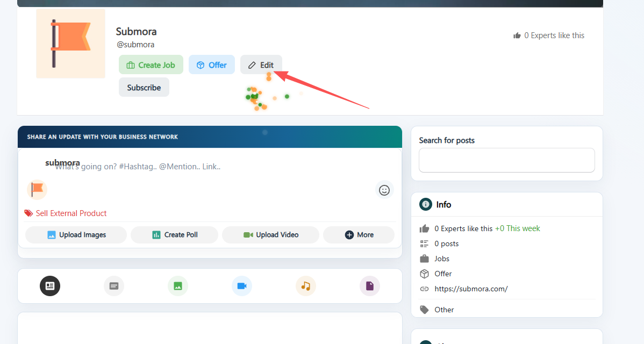
Task: Filter posts by music using the note icon
Action: 305,286
